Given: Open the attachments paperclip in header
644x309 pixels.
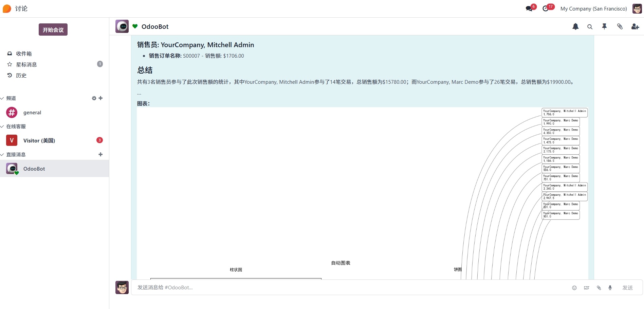Looking at the screenshot, I should pos(620,26).
